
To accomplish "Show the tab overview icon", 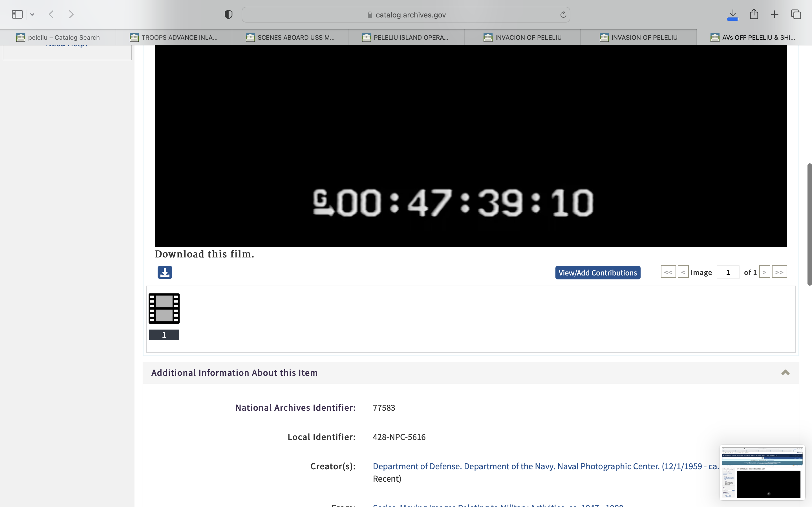I will [x=796, y=14].
